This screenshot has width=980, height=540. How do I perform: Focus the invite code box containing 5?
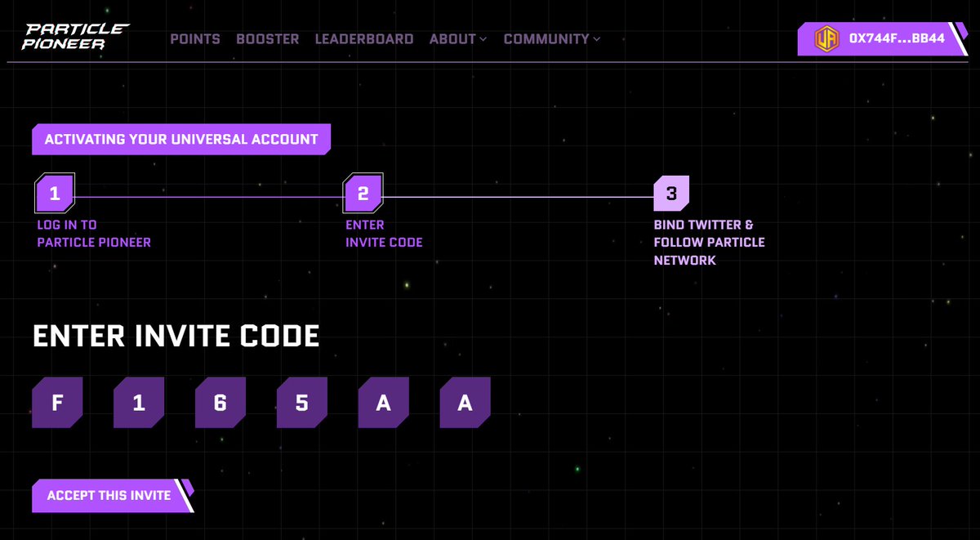[x=302, y=403]
